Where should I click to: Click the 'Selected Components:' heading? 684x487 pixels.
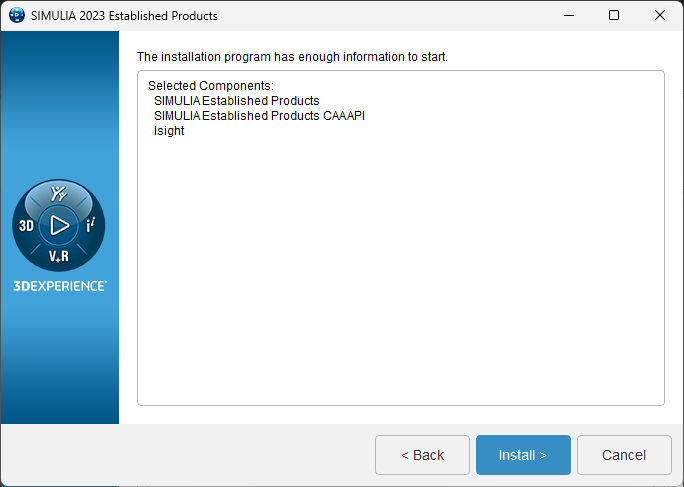(x=211, y=86)
